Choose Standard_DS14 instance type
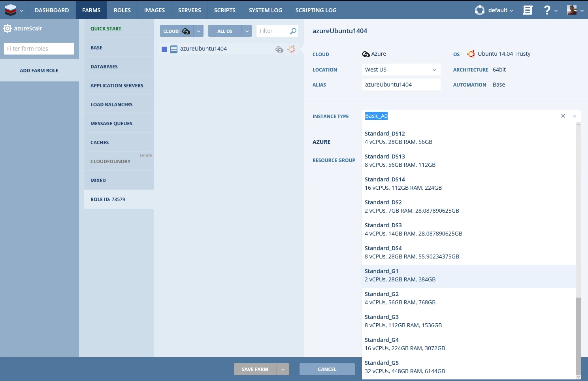The width and height of the screenshot is (588, 381). click(469, 183)
